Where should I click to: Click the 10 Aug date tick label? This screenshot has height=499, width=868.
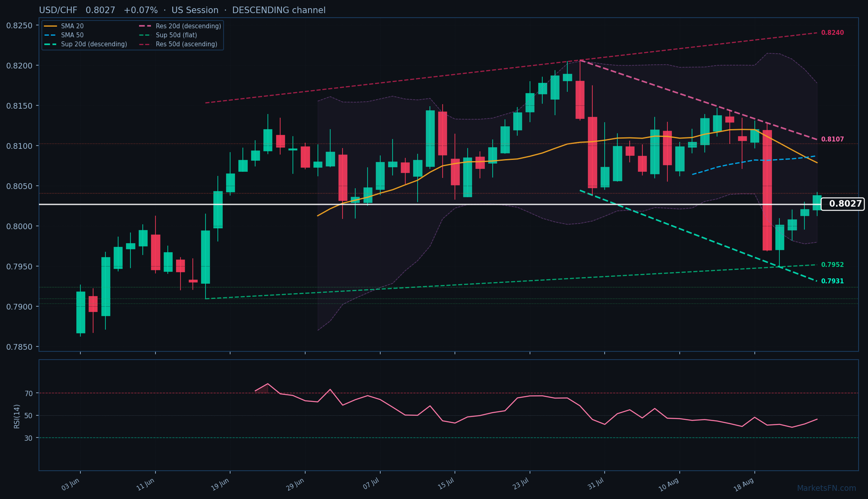669,485
